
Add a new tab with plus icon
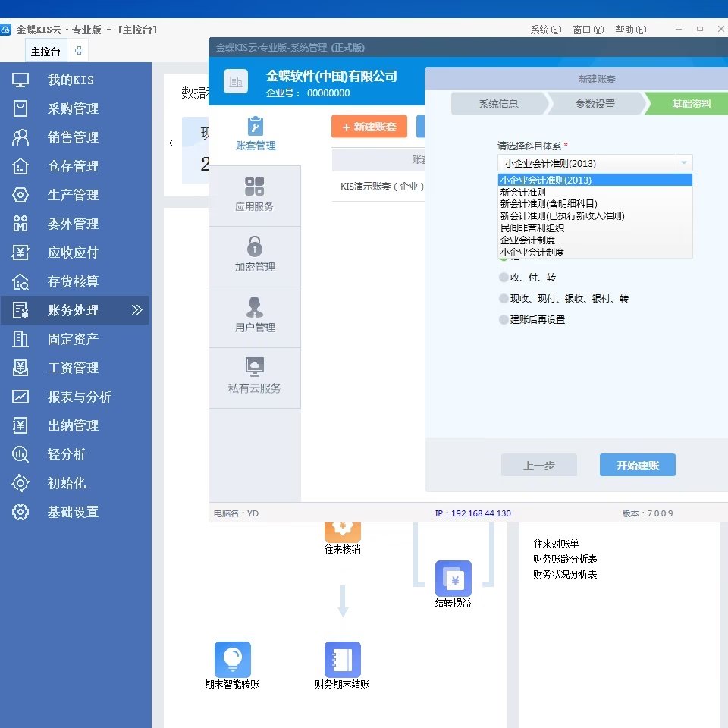[x=79, y=50]
